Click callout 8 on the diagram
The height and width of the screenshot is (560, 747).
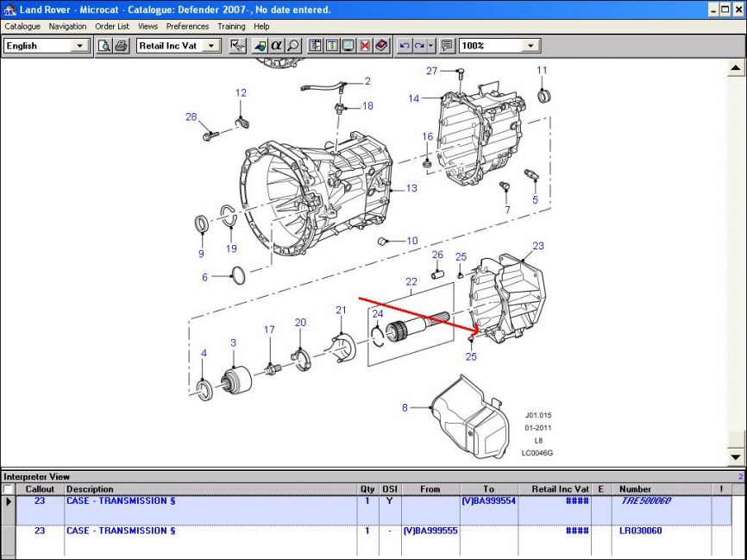[405, 408]
